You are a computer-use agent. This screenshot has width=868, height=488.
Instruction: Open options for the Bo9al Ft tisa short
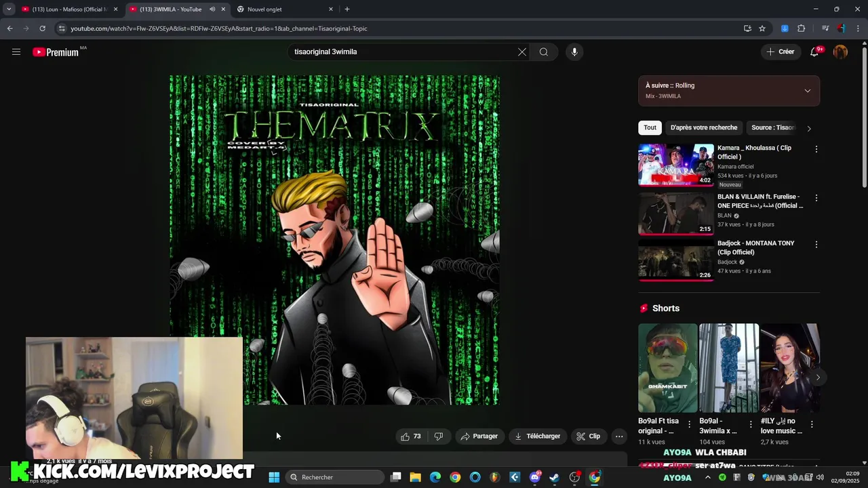(x=690, y=424)
